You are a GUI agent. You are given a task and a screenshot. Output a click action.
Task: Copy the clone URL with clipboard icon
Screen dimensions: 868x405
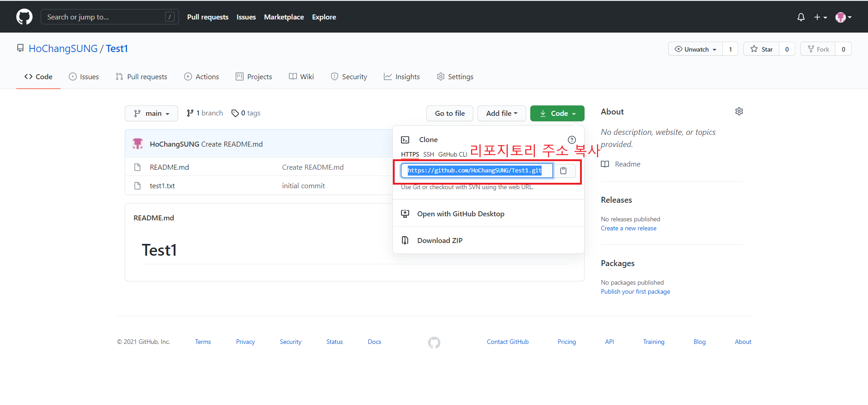(x=563, y=171)
